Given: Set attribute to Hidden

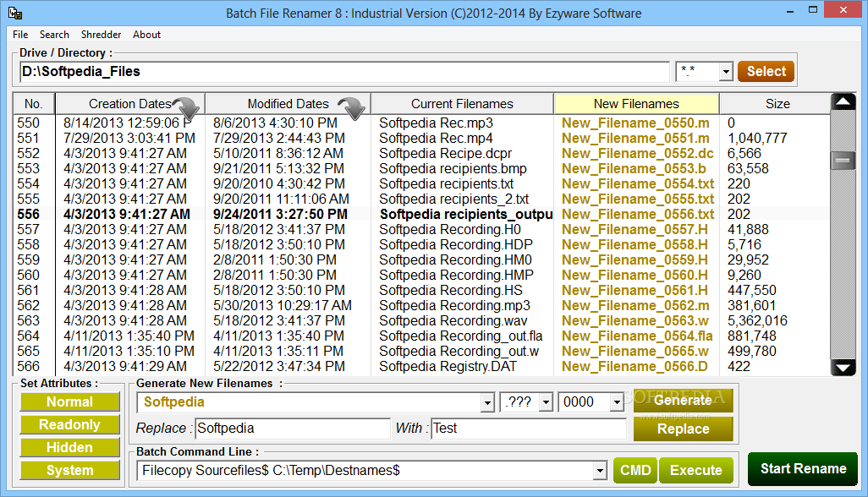Looking at the screenshot, I should click(69, 447).
